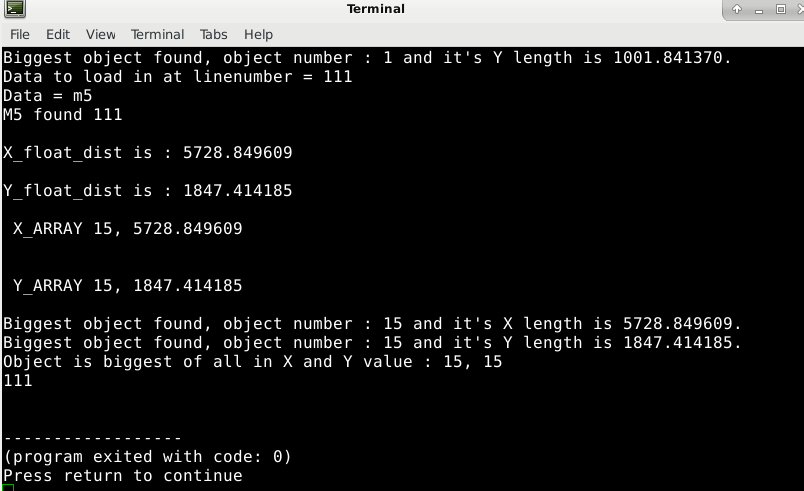Click the line 'Data = m5'
Screen dimensions: 804x491
(48, 96)
